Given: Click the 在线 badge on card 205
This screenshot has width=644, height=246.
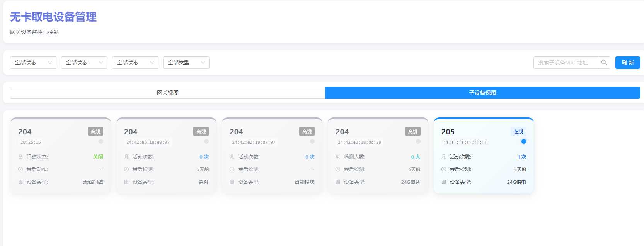Looking at the screenshot, I should pyautogui.click(x=518, y=132).
